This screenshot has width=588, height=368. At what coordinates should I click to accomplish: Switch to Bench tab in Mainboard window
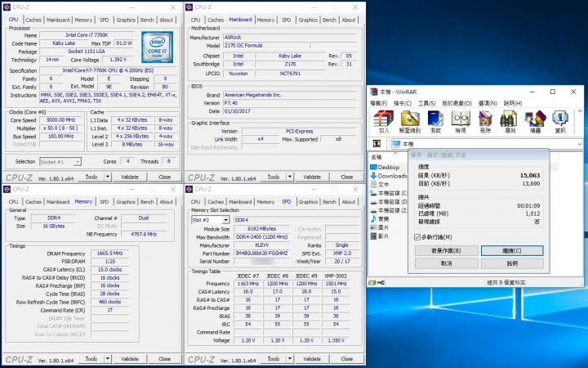coord(329,20)
